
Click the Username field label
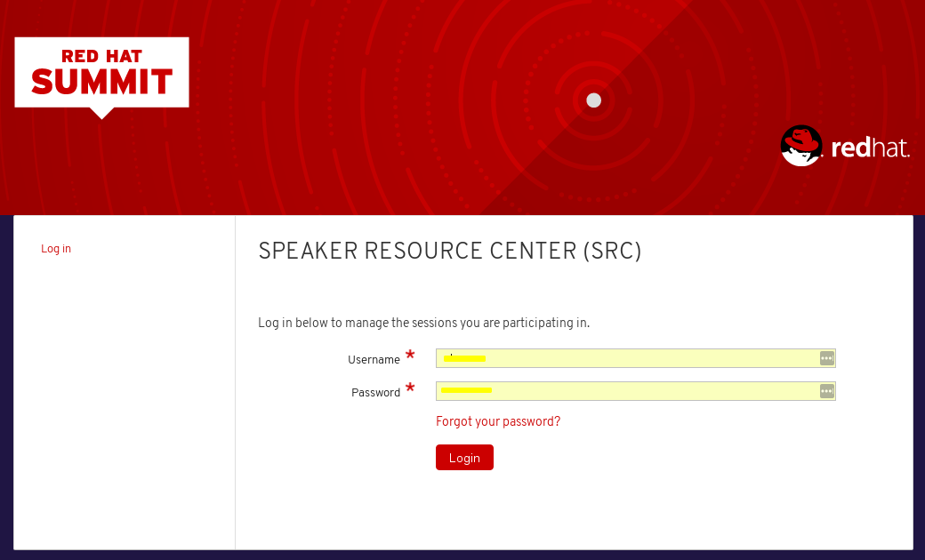pyautogui.click(x=374, y=360)
